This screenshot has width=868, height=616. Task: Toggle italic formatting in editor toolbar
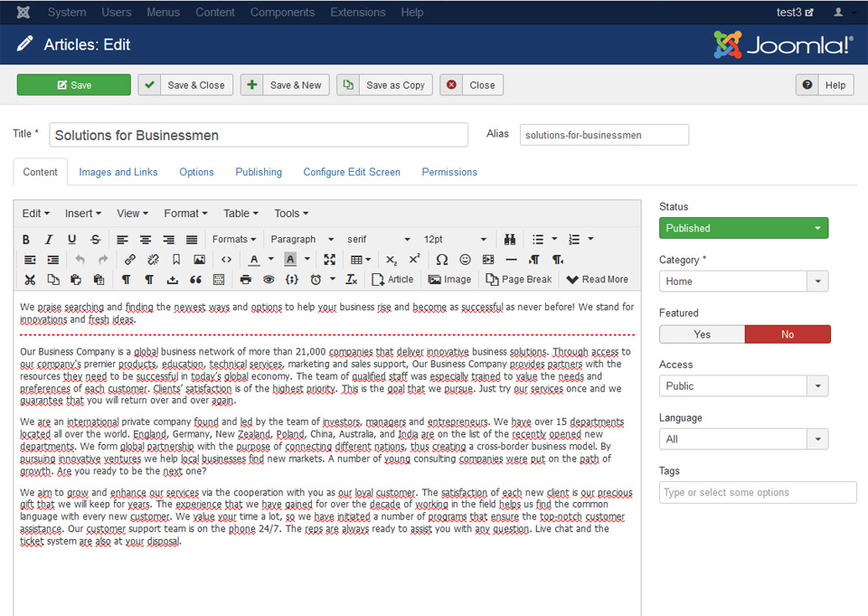tap(49, 240)
